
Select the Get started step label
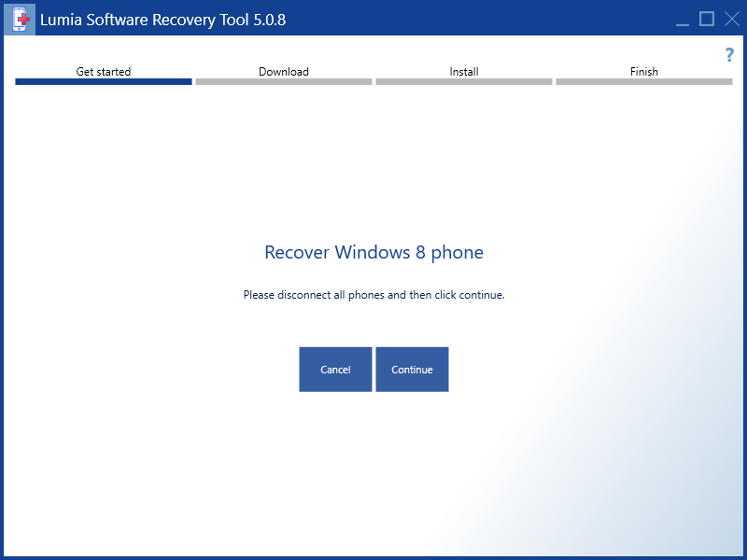104,72
